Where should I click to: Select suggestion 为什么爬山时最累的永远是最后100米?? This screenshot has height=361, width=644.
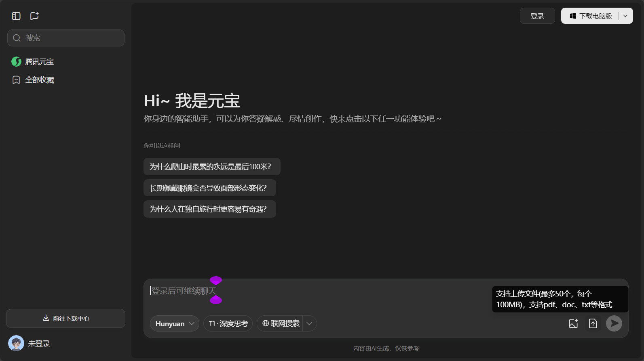(212, 167)
